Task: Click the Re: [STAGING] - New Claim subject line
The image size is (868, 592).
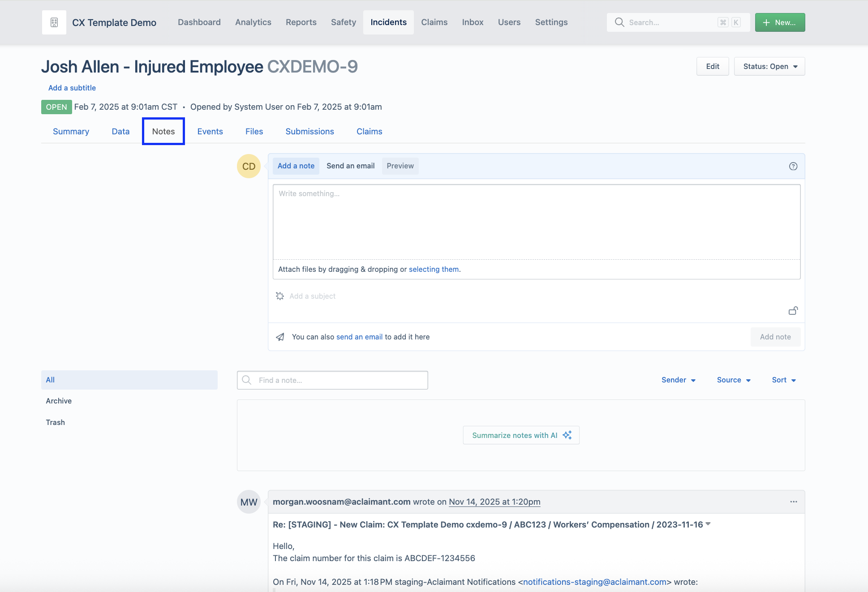Action: click(488, 524)
